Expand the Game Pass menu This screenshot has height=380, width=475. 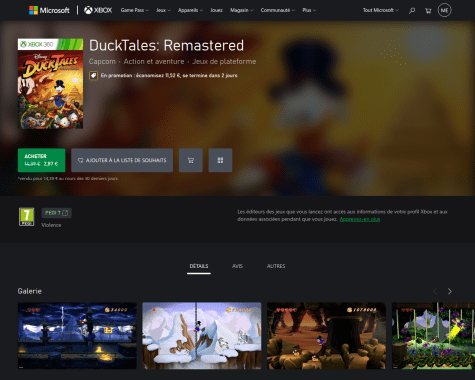click(x=135, y=10)
